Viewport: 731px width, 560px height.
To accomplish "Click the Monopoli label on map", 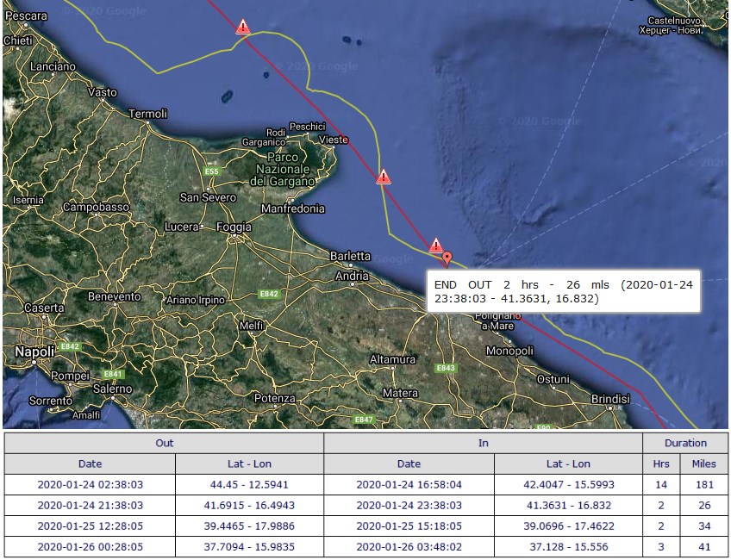I will tap(509, 351).
